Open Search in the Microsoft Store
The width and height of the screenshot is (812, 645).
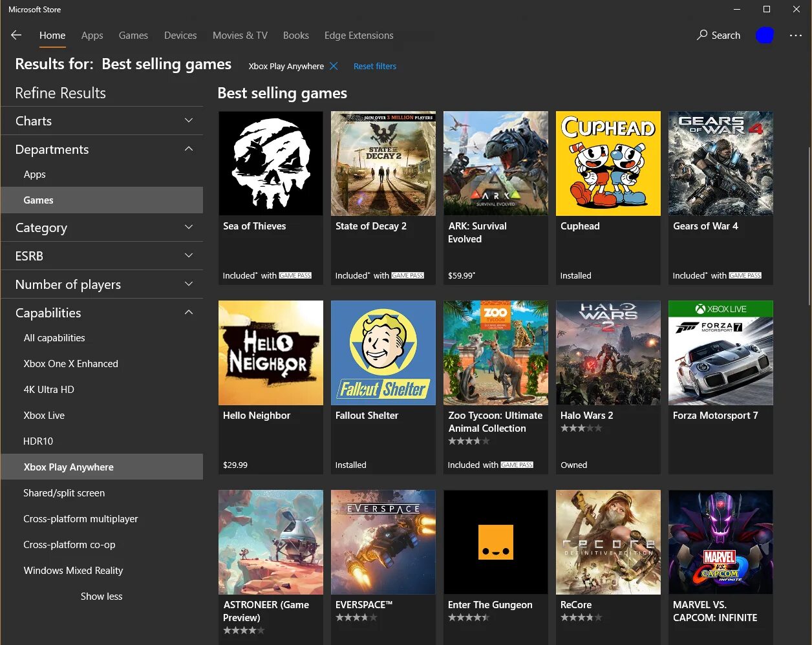point(718,36)
